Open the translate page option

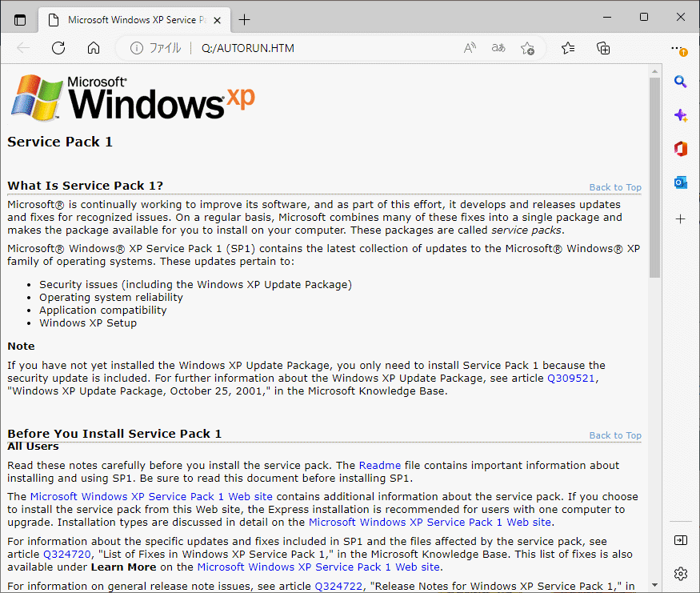click(498, 48)
